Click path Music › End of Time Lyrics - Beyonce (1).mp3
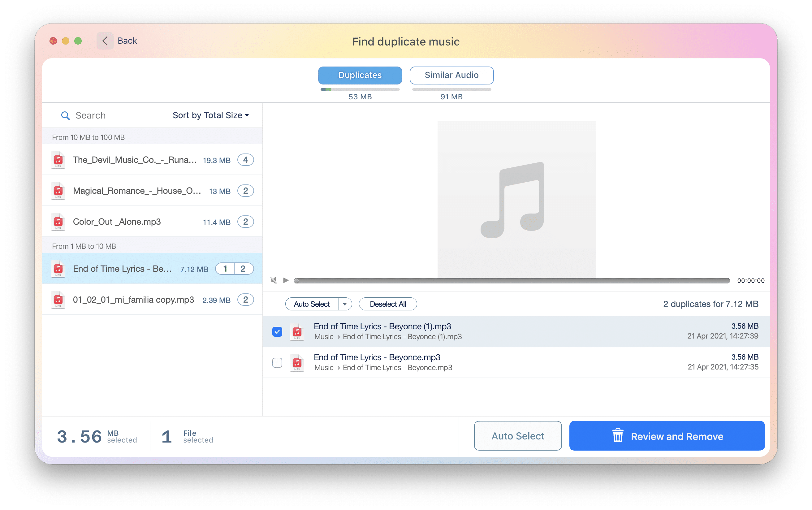The height and width of the screenshot is (510, 812). click(x=388, y=337)
